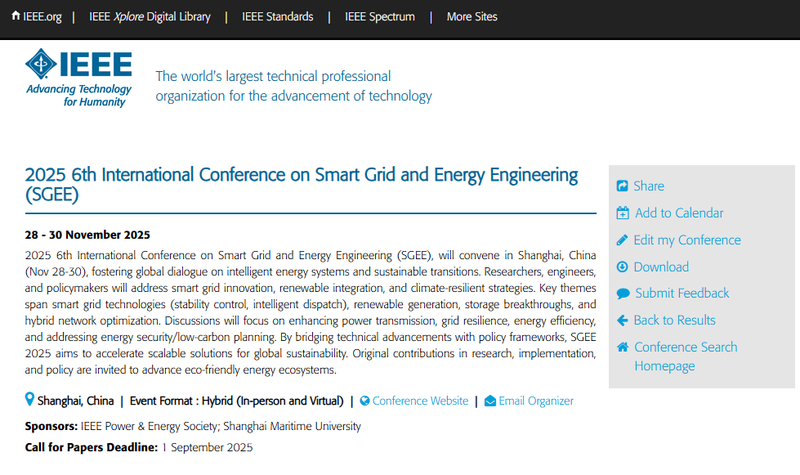This screenshot has width=800, height=475.
Task: Click the Download circle arrow icon
Action: pyautogui.click(x=622, y=267)
